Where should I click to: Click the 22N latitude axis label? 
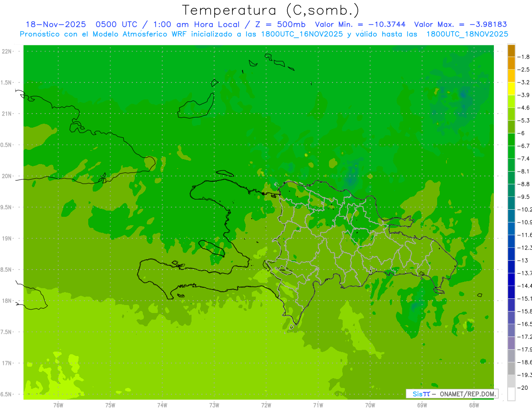click(7, 51)
